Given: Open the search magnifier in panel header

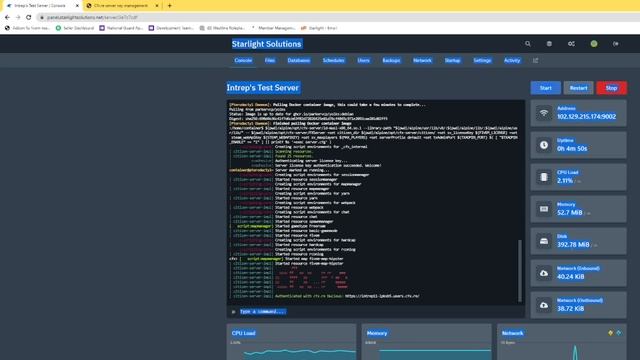Looking at the screenshot, I should click(528, 44).
